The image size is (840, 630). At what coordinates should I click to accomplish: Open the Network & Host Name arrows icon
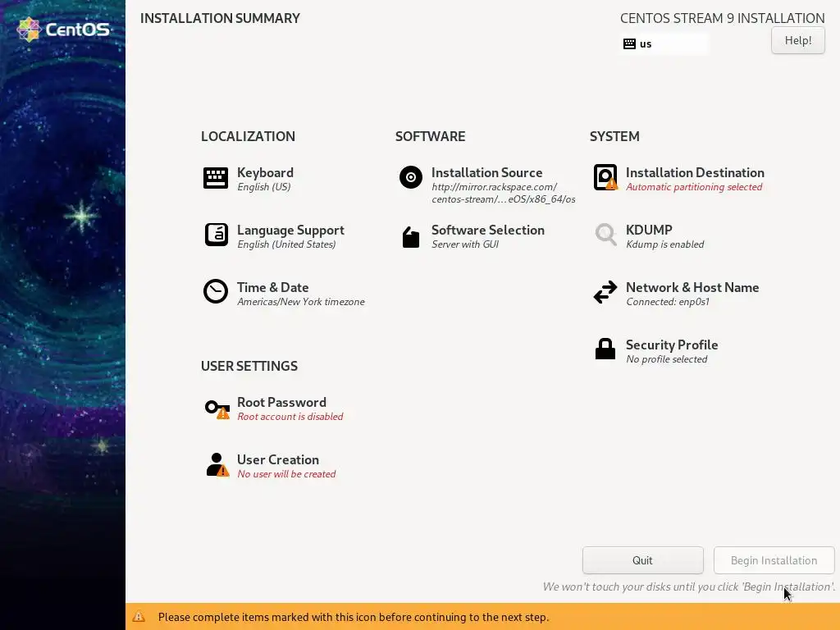point(605,293)
